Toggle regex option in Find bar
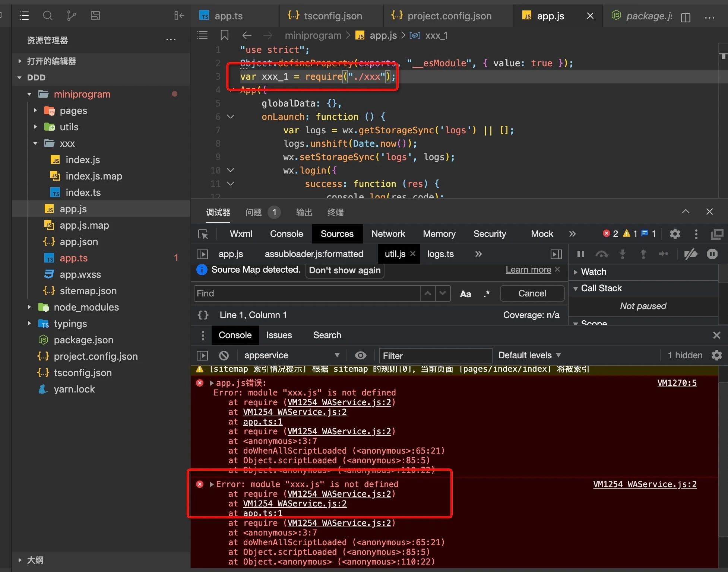This screenshot has height=572, width=728. pyautogui.click(x=487, y=294)
